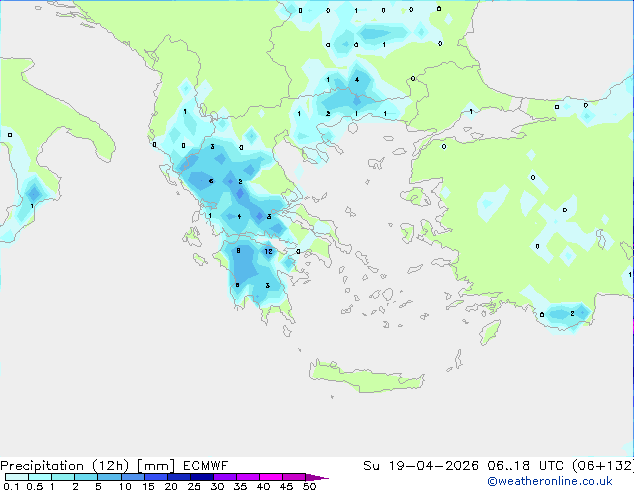Click the purple swatch between 30 and 35
634x490 pixels.
[x=224, y=477]
